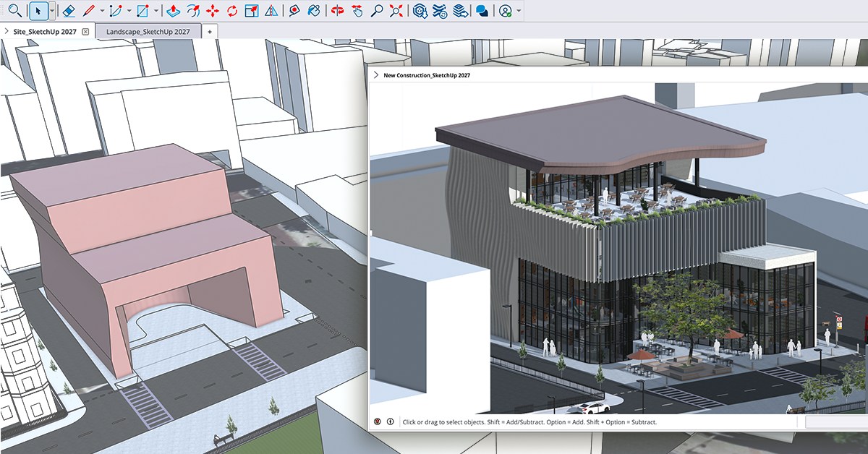Open the comments chat bubbles icon
The image size is (868, 454).
[482, 11]
